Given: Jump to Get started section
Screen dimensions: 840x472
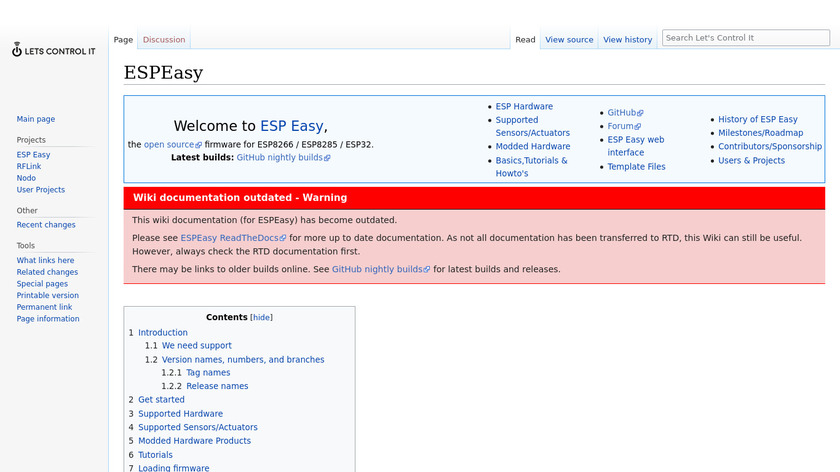Looking at the screenshot, I should tap(161, 400).
